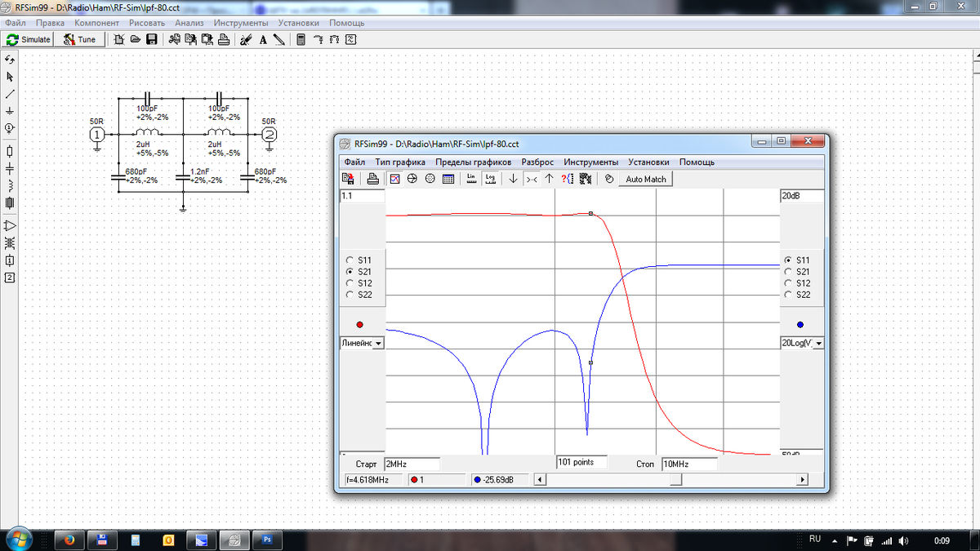Click the 'Стоп' frequency field showing 10MHz
980x551 pixels.
(688, 464)
